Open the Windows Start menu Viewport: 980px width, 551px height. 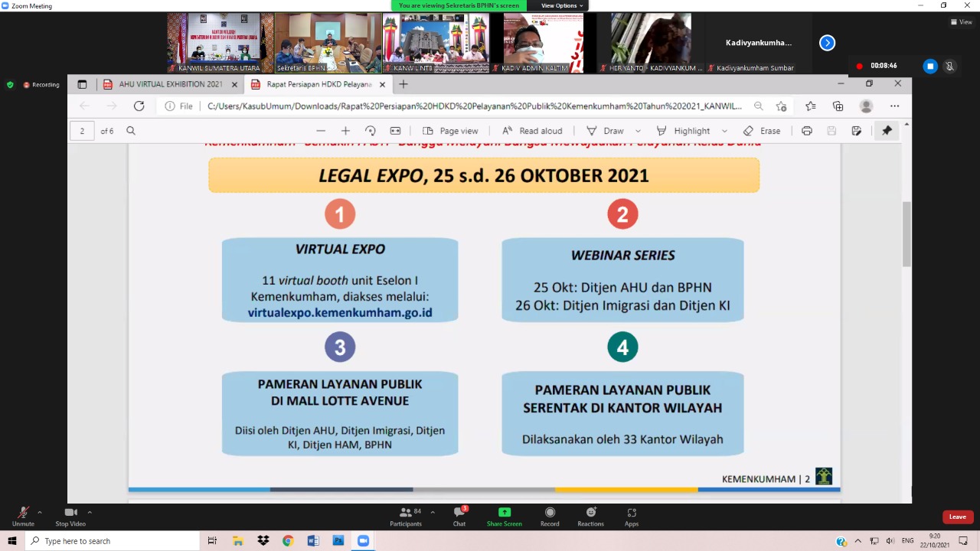click(12, 541)
